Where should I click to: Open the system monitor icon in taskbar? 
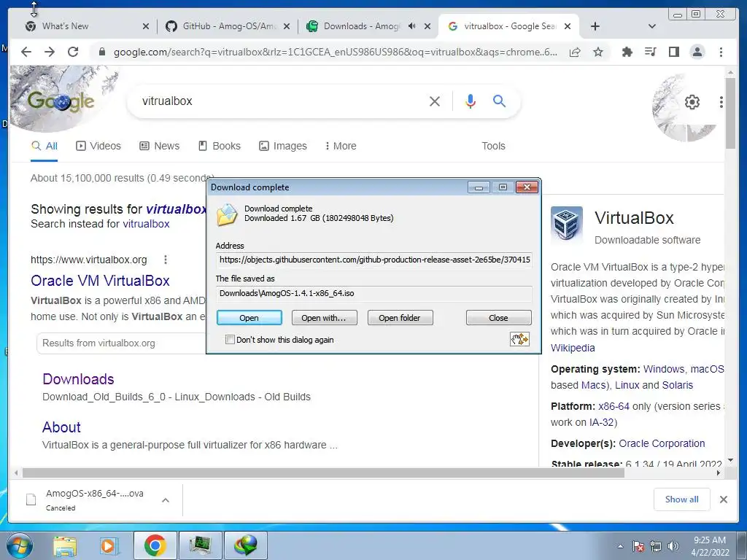pos(200,545)
